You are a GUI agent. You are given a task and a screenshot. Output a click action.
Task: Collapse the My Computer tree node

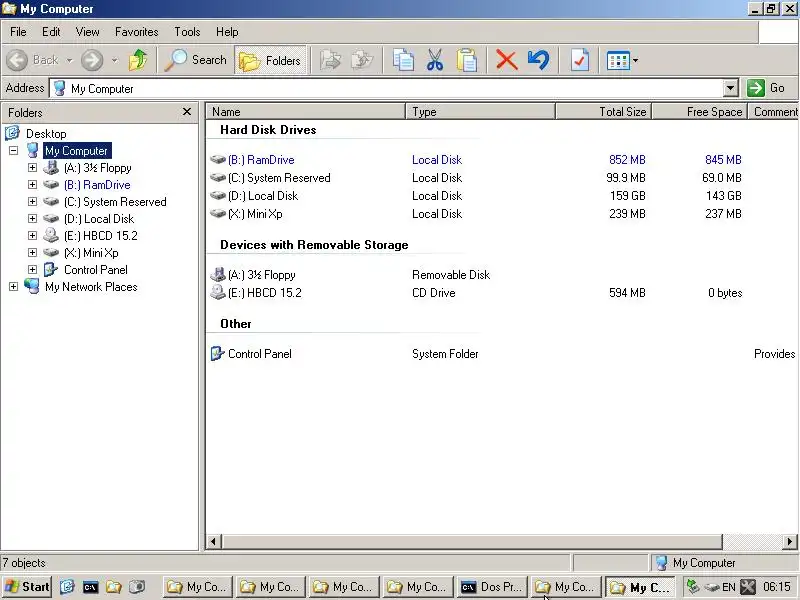click(x=14, y=151)
